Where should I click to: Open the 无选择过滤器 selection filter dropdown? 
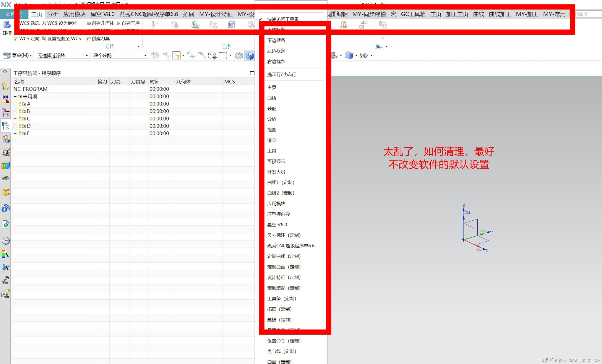coord(63,55)
